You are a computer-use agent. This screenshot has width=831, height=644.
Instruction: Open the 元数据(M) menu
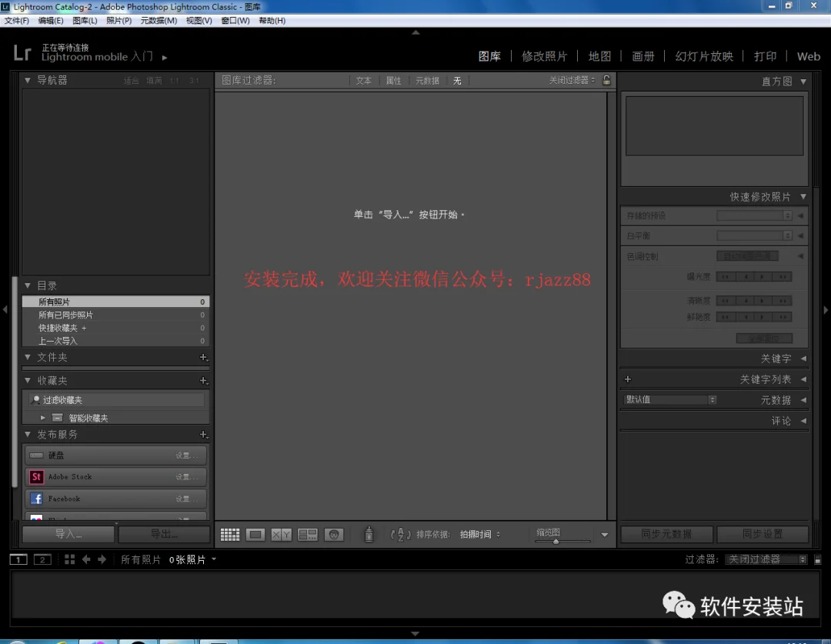(159, 20)
